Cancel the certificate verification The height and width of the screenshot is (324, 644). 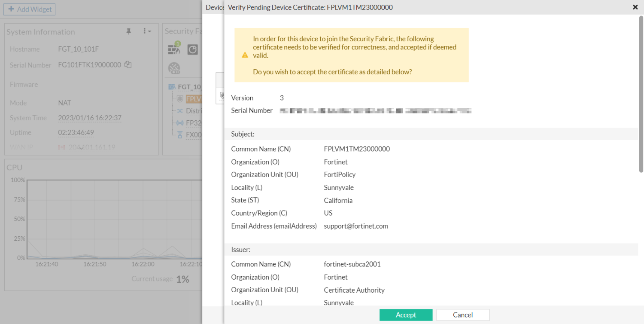click(462, 315)
